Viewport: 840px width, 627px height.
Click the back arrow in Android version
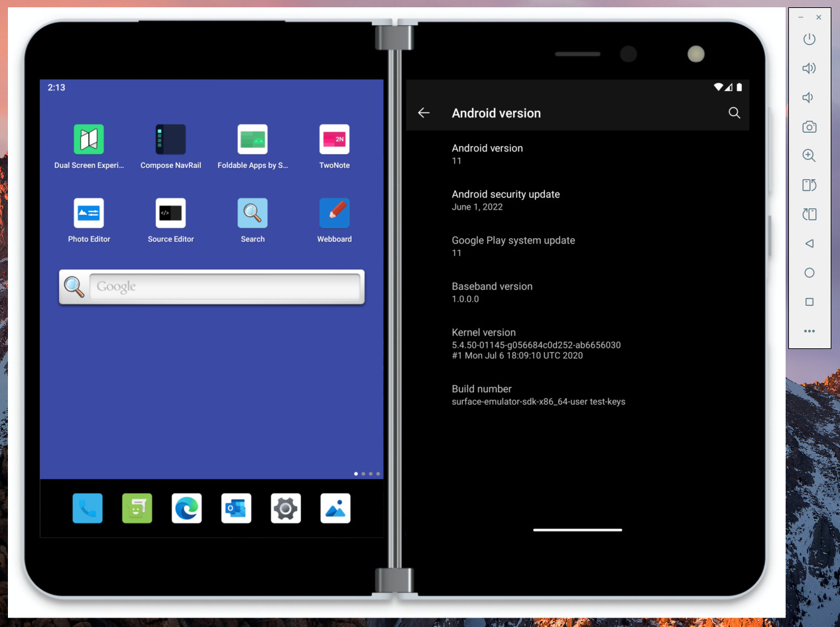pos(424,113)
